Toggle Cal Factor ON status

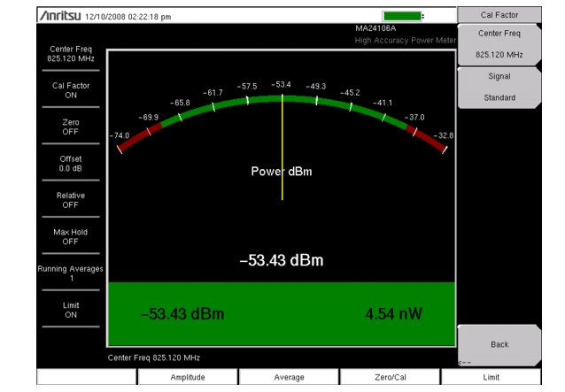pos(71,90)
